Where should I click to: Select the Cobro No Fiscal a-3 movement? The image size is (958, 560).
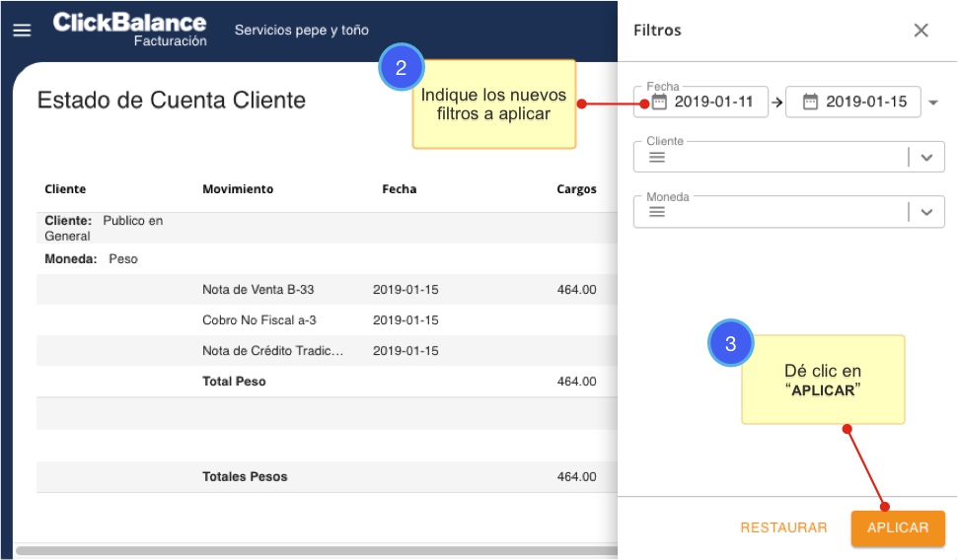tap(258, 320)
